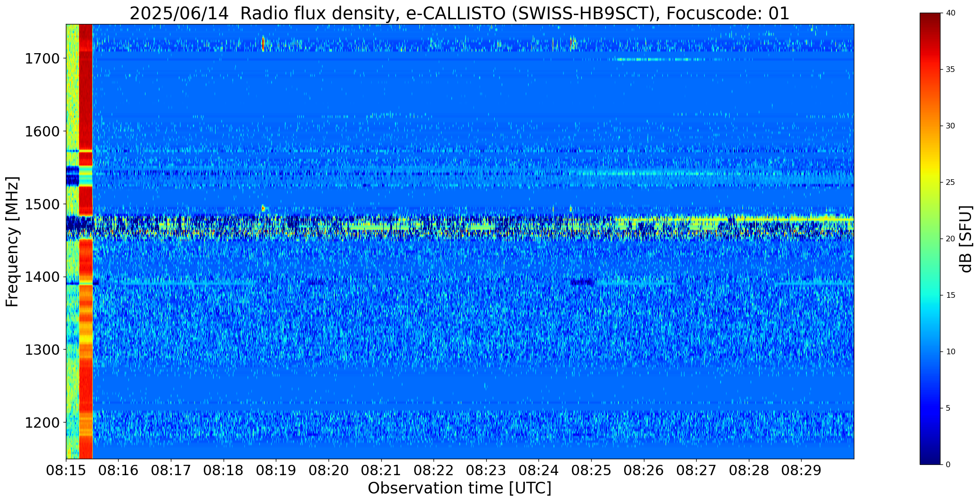
Task: Click the 08:26 time tick label
Action: 644,470
